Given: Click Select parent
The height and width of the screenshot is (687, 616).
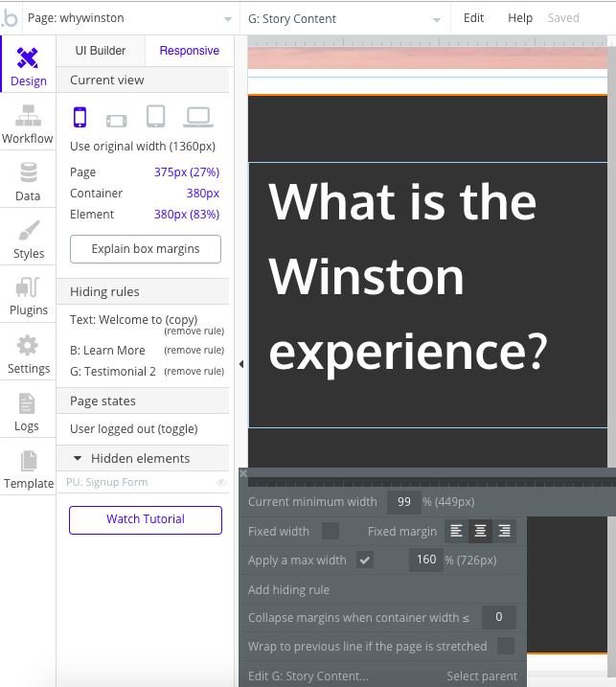Looking at the screenshot, I should pos(482,676).
